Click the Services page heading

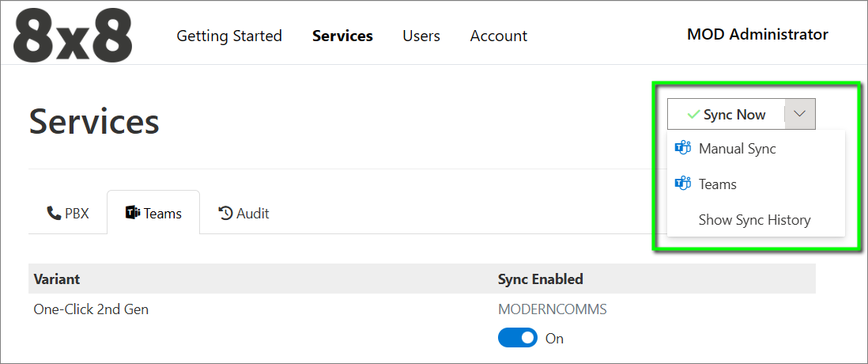(x=94, y=122)
